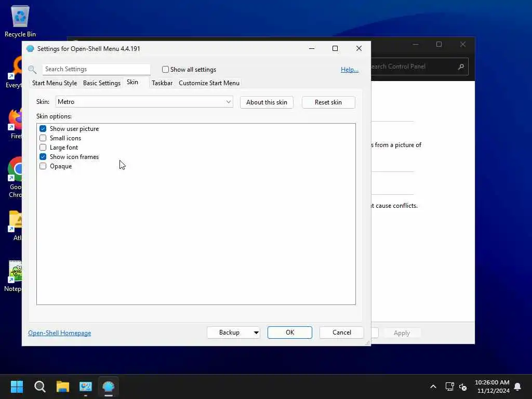Select Firefox desktop shortcut
This screenshot has height=399, width=532.
coord(15,124)
